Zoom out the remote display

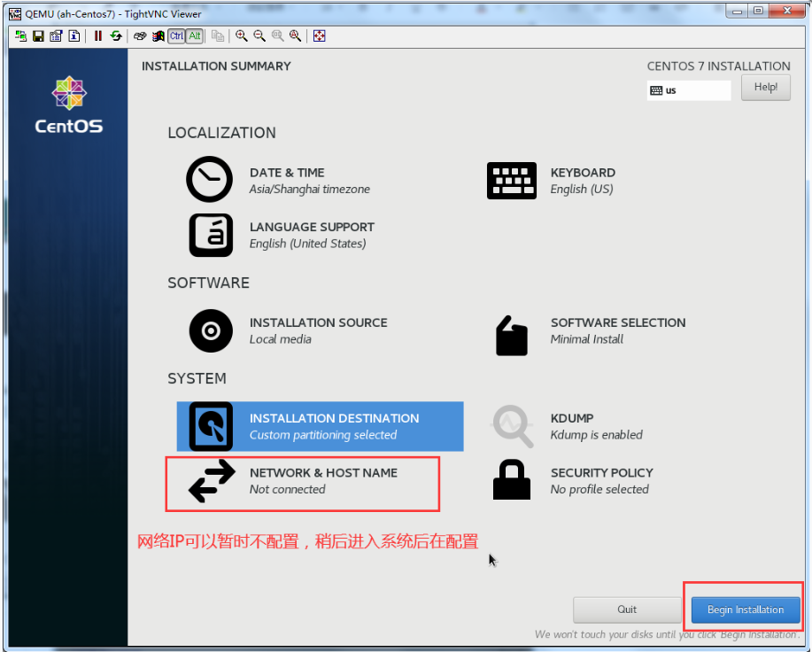pos(259,36)
